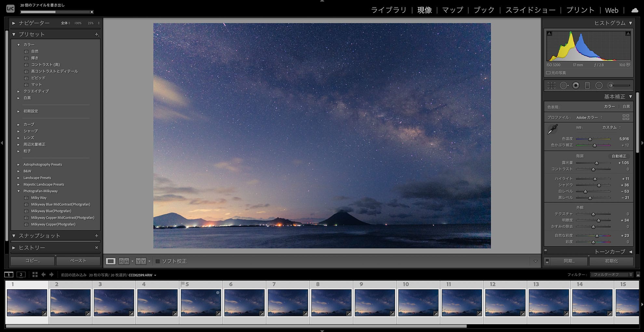
Task: Select the Crop Overlay tool
Action: pos(551,86)
